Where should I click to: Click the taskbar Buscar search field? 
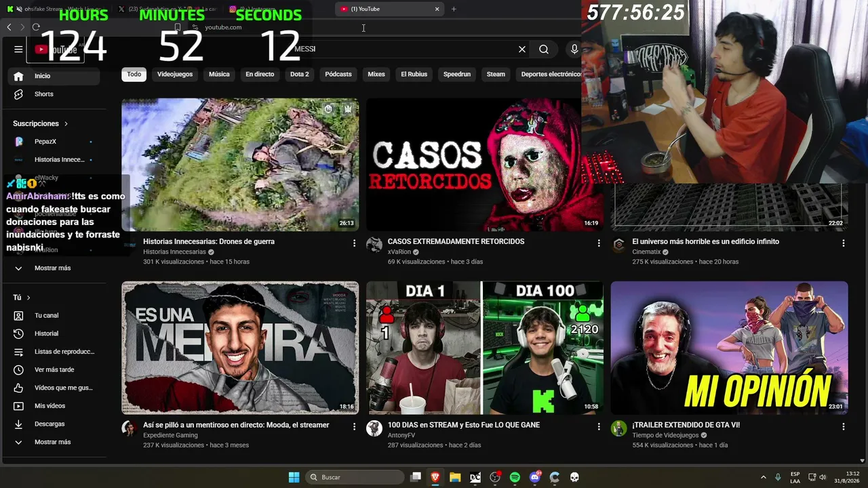click(x=355, y=477)
